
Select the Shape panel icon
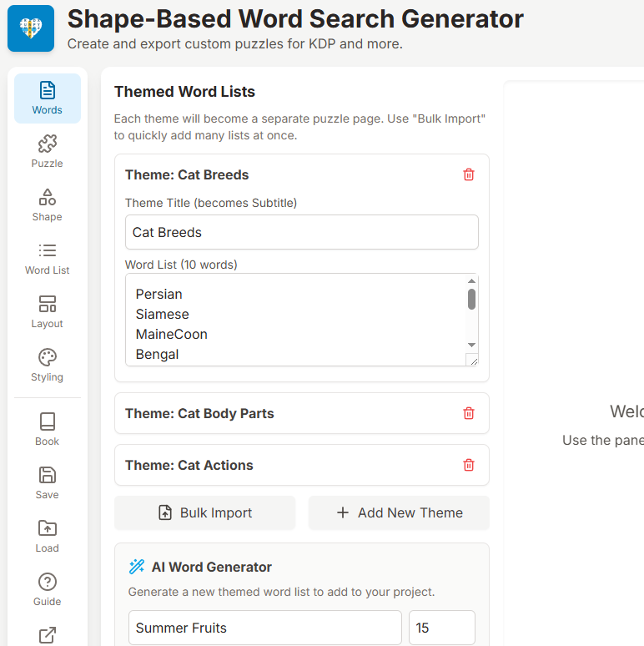pyautogui.click(x=48, y=204)
